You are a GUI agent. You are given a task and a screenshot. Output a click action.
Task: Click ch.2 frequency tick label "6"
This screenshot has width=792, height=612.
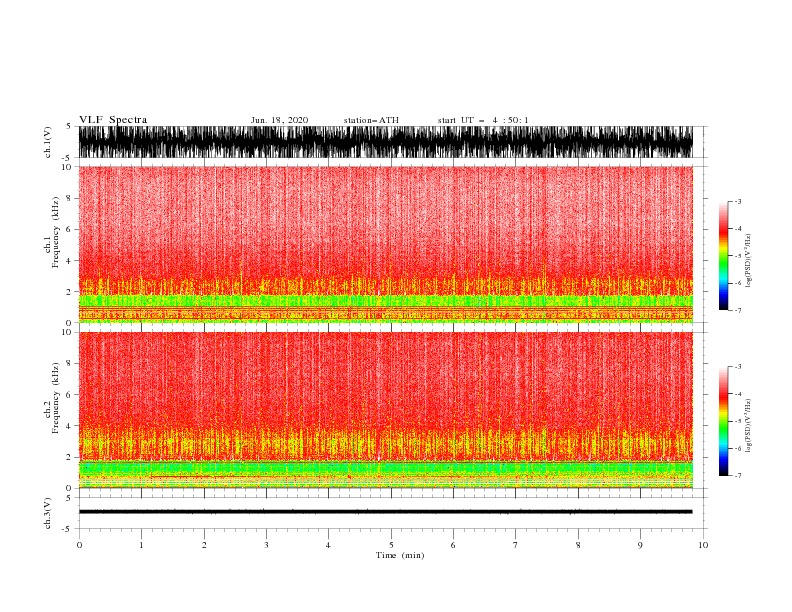pos(69,395)
